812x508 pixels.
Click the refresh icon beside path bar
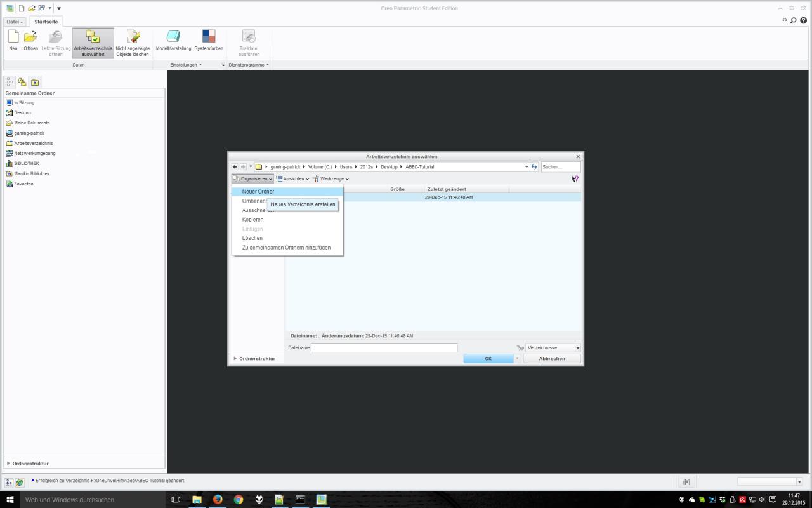click(x=534, y=167)
